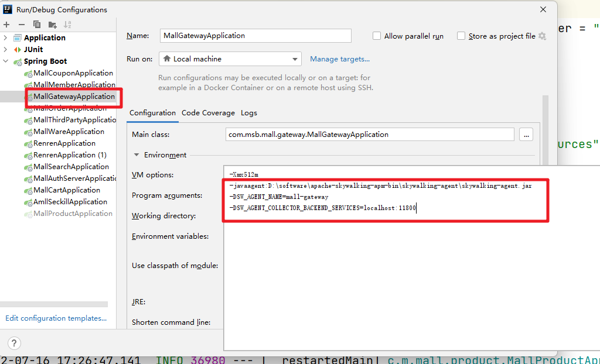Select MallSearchApplication configuration
Viewport: 600px width, 364px height.
pyautogui.click(x=71, y=167)
